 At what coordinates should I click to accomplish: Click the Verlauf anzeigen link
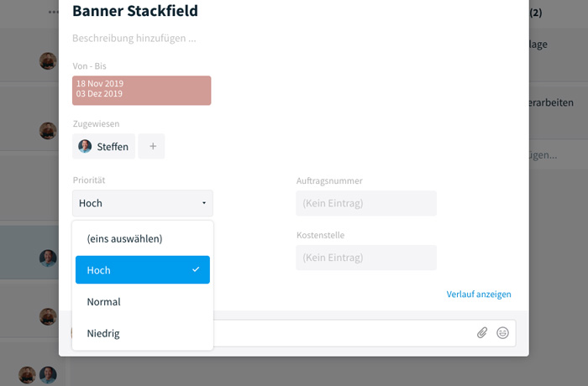point(479,295)
